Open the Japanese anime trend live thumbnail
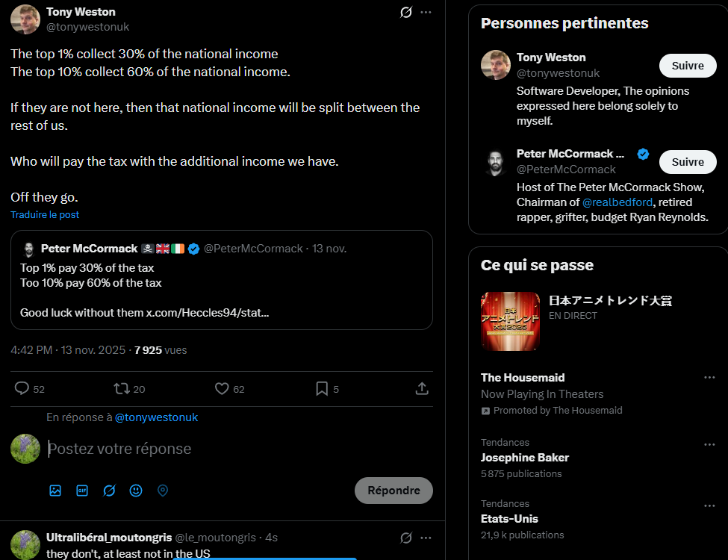 (510, 321)
